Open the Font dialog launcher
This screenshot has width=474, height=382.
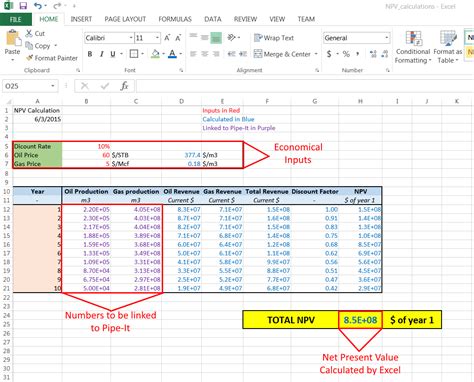coord(181,70)
